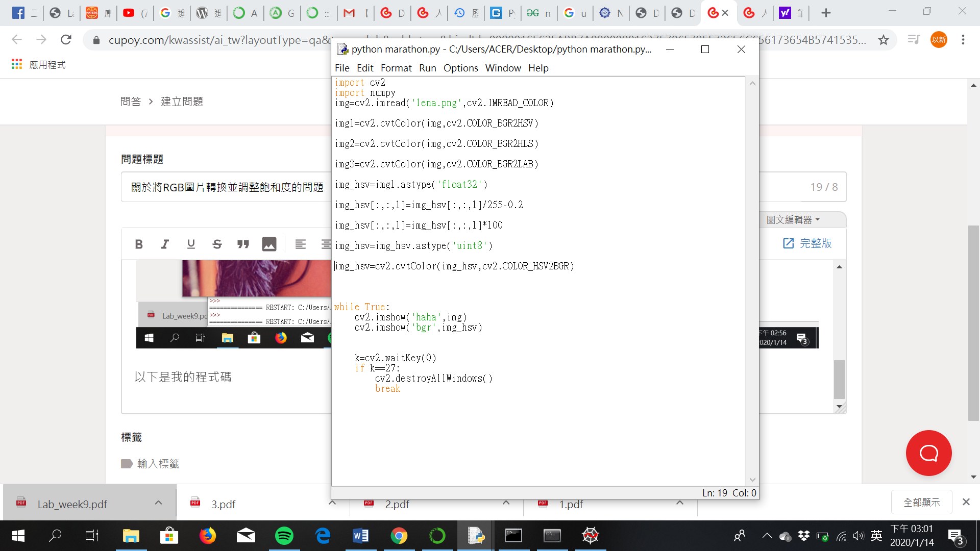Reload the Chrome page

click(x=66, y=40)
